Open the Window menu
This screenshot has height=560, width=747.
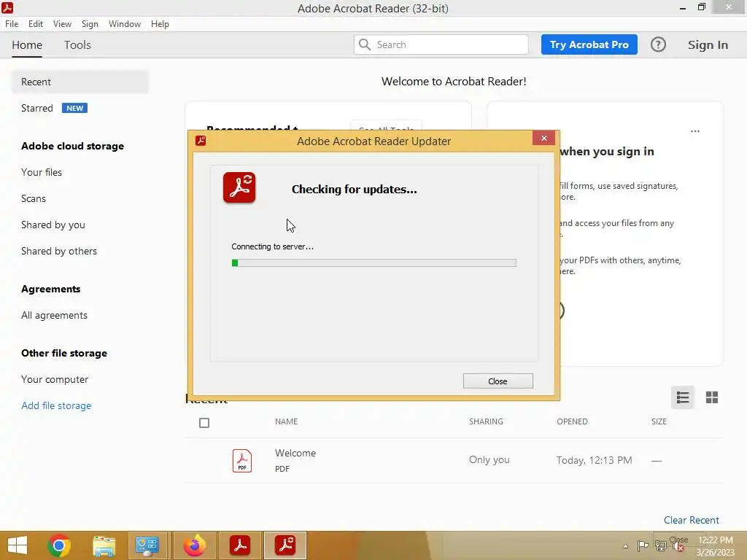tap(125, 24)
